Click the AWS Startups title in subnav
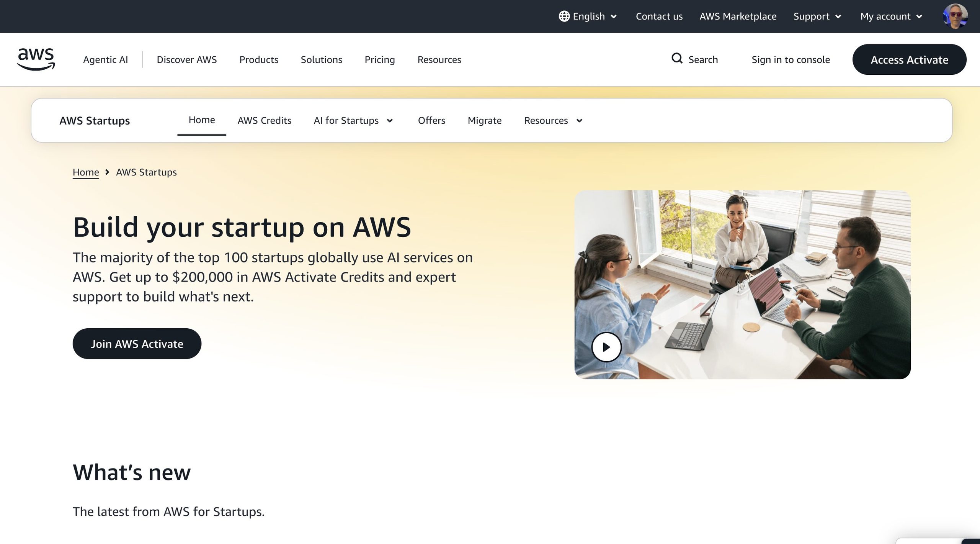This screenshot has height=544, width=980. (x=95, y=121)
